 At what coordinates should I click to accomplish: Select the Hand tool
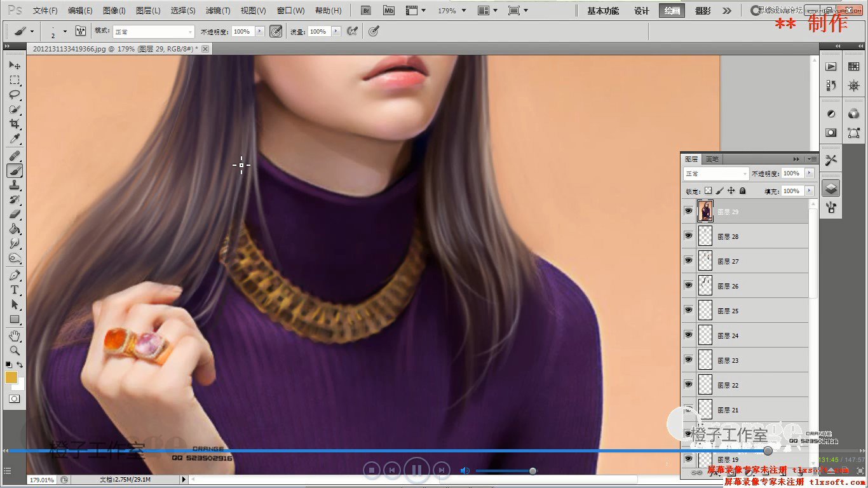[x=14, y=335]
